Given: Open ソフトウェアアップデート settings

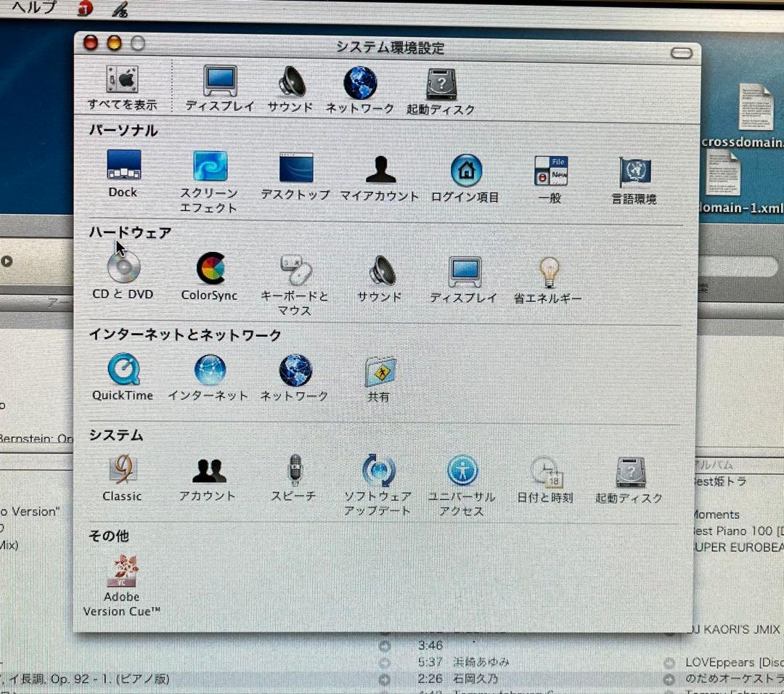Looking at the screenshot, I should point(377,472).
